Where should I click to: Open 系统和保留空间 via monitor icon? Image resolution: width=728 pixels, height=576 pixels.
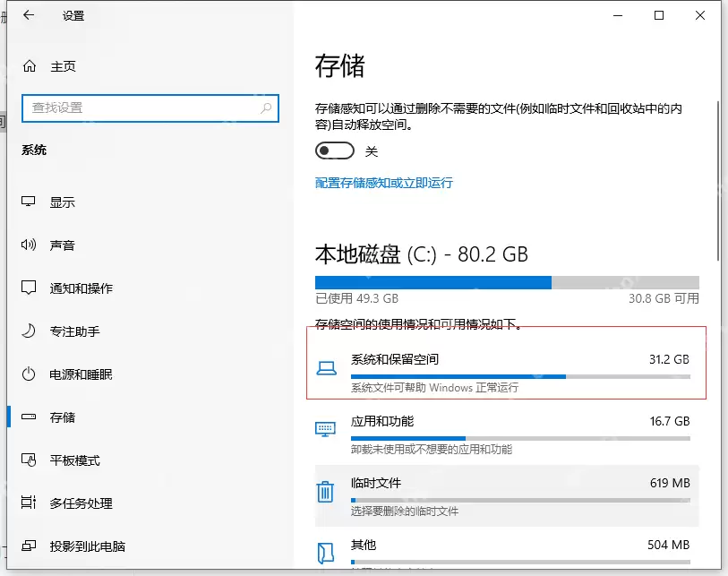click(324, 367)
